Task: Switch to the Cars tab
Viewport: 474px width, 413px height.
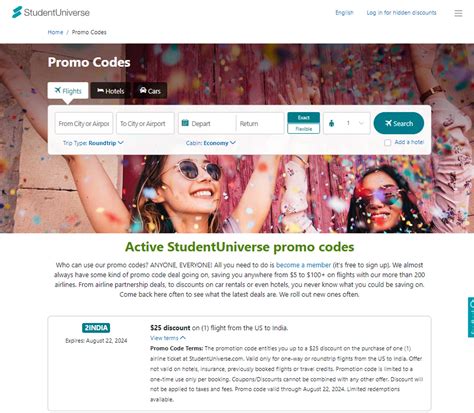Action: tap(150, 91)
